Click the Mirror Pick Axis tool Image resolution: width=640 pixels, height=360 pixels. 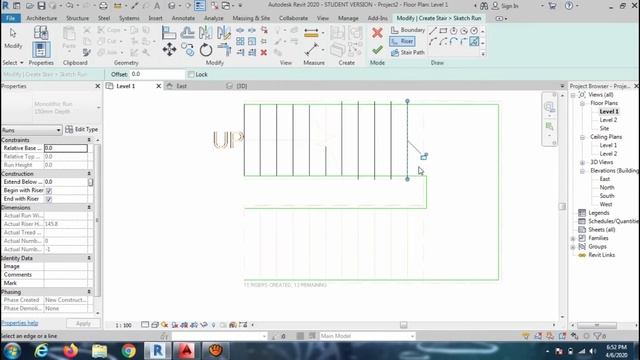[x=206, y=33]
